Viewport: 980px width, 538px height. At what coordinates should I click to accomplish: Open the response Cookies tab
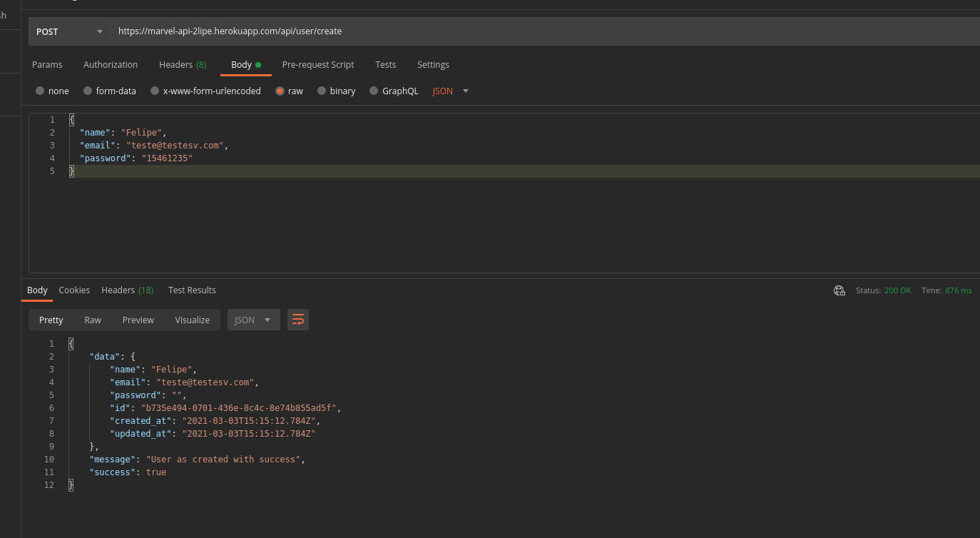click(x=74, y=290)
